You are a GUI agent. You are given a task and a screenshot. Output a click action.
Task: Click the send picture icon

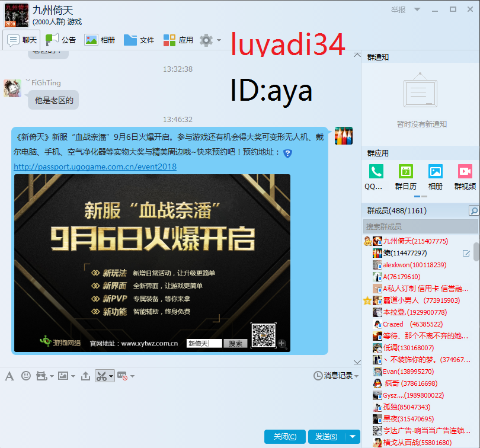point(63,376)
